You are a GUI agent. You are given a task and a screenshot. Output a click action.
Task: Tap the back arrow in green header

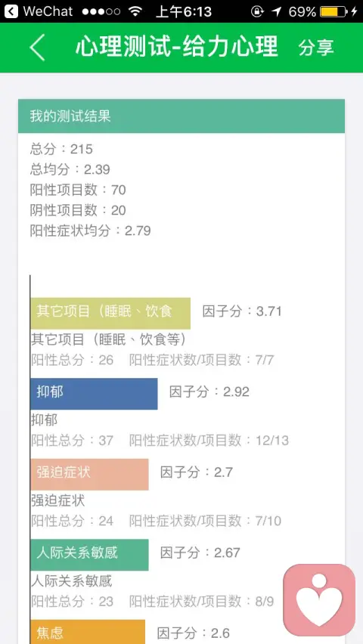click(37, 48)
